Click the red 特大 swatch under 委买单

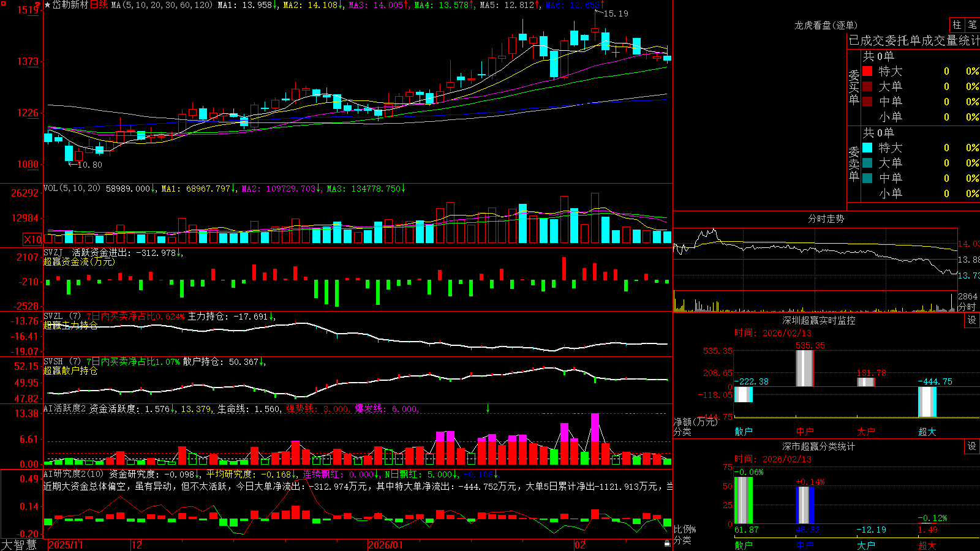pos(867,71)
